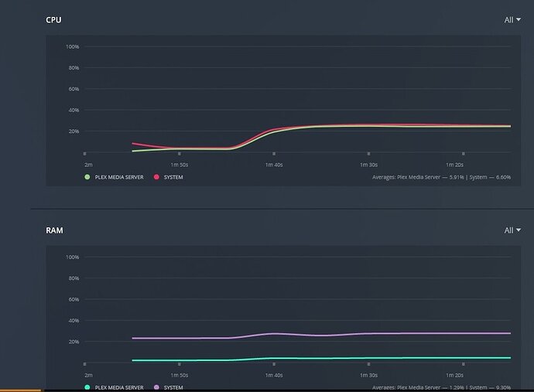The height and width of the screenshot is (392, 534).
Task: Click the CPU dropdown arrow caret
Action: (519, 20)
